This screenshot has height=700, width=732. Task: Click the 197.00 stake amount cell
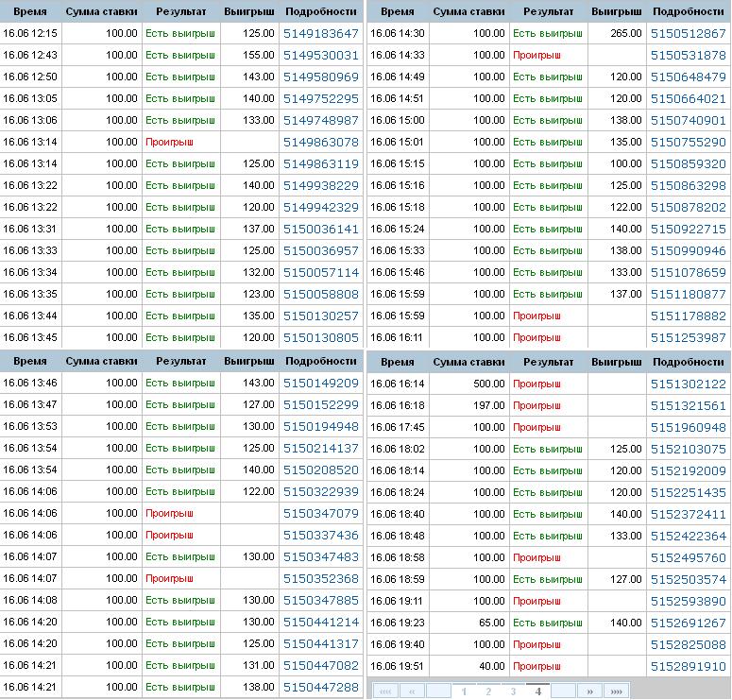click(469, 405)
